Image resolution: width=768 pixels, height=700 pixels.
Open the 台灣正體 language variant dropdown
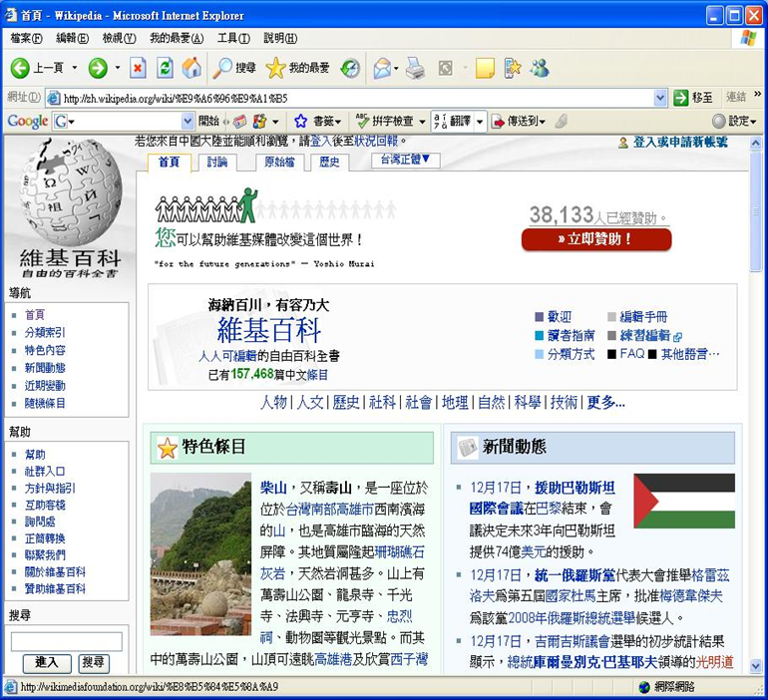tap(406, 160)
